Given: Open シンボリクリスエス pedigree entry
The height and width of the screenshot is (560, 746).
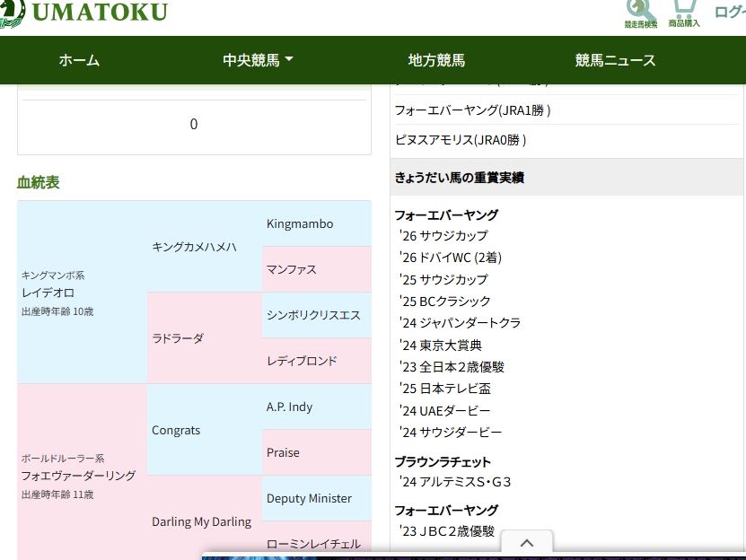Looking at the screenshot, I should pyautogui.click(x=313, y=315).
